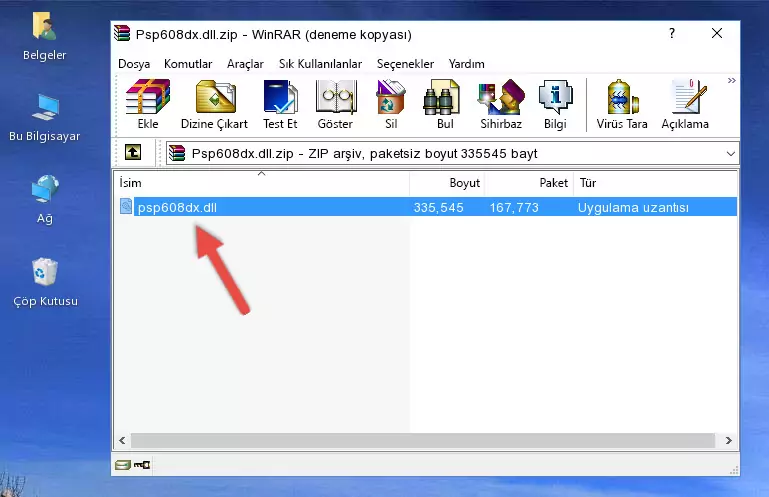Open the Sık Kullanılanlar menu

[x=320, y=64]
